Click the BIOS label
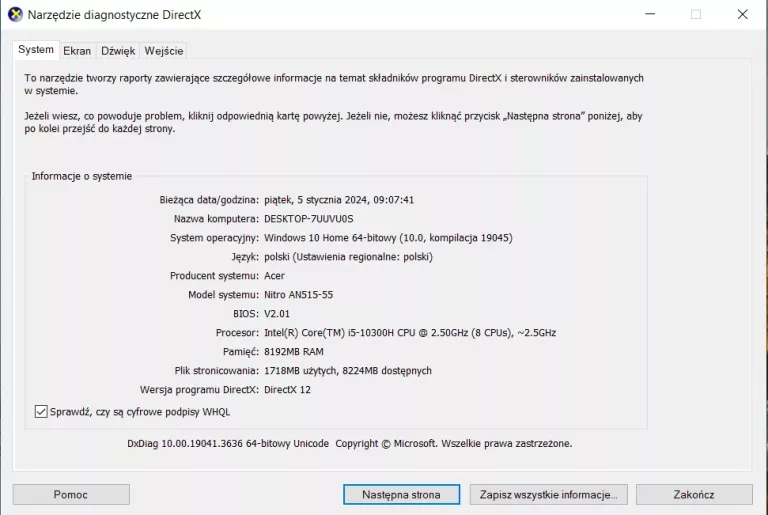The width and height of the screenshot is (768, 515). tap(246, 314)
